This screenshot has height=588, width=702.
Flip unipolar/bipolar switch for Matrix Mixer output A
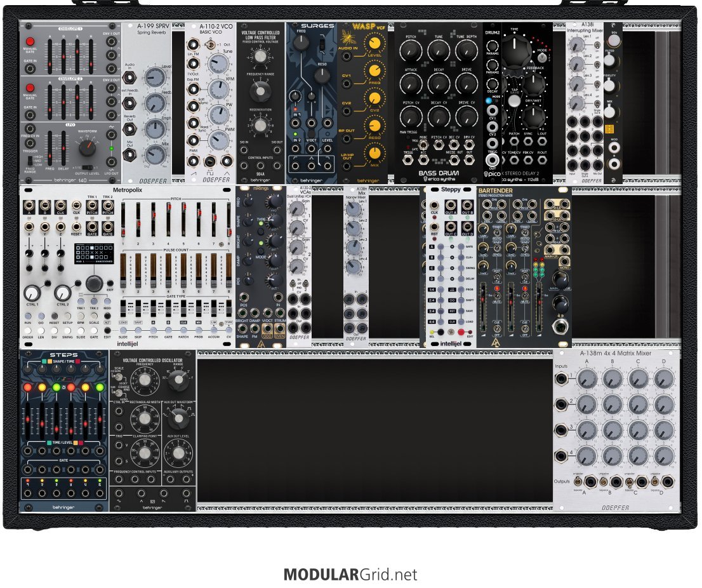coord(578,483)
